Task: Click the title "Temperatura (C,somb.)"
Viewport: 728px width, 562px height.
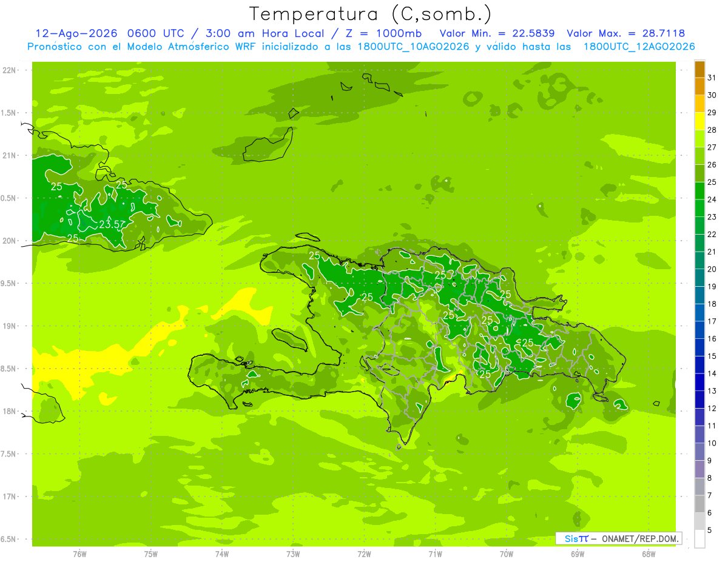Action: (x=371, y=14)
